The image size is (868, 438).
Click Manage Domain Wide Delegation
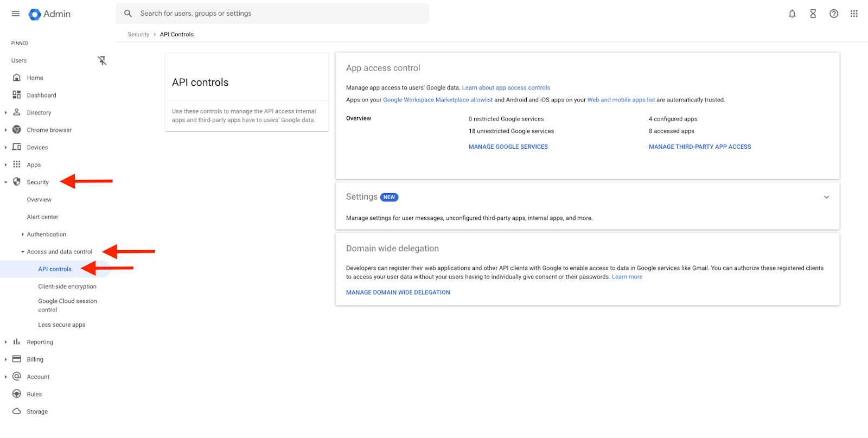pyautogui.click(x=398, y=293)
